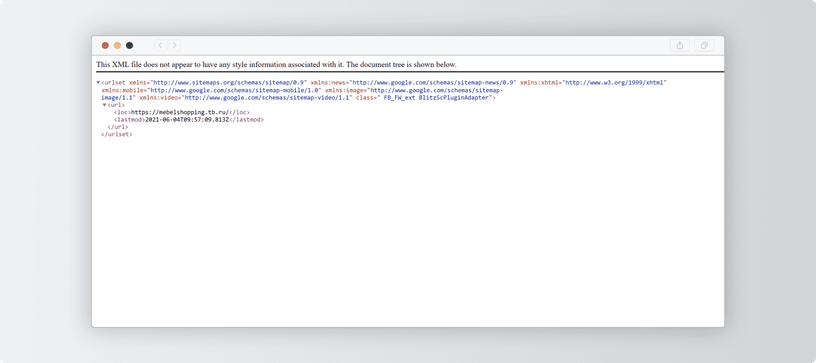Close the window with the red button
The width and height of the screenshot is (816, 363).
[x=105, y=45]
